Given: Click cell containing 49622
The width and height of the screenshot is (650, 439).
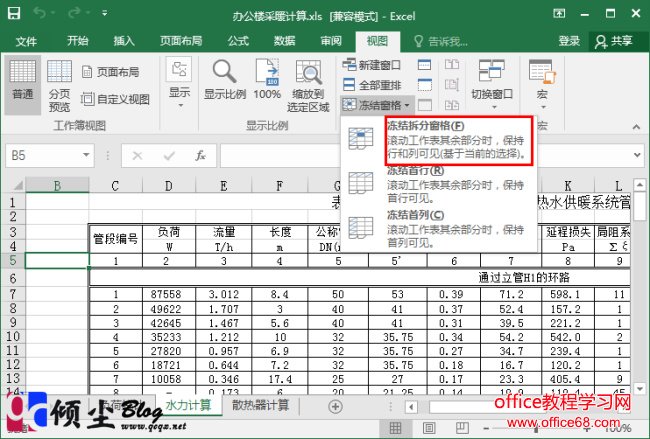Looking at the screenshot, I should (x=169, y=309).
